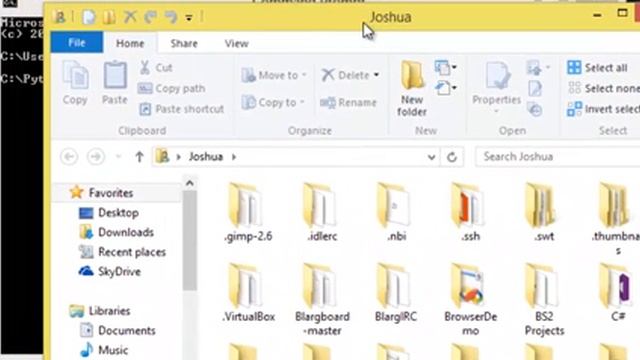Select the BlargIRC folder
Screen dimensions: 640x360
click(396, 293)
